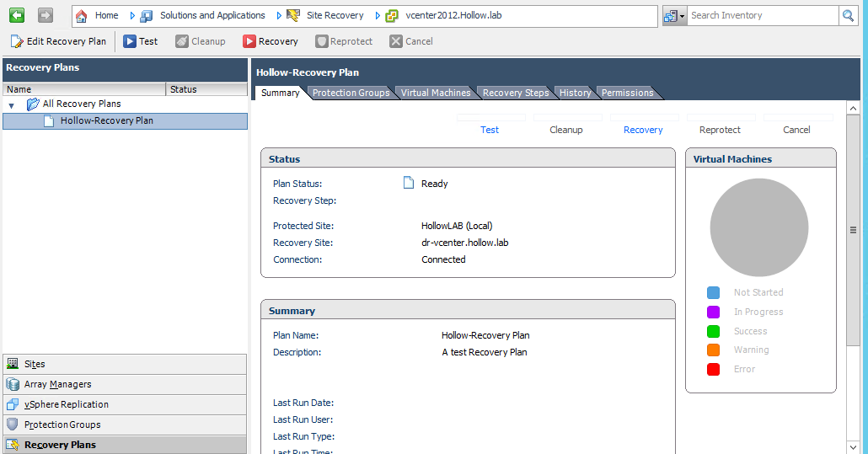Click the search magnifier icon
This screenshot has height=454, width=868.
(x=848, y=15)
